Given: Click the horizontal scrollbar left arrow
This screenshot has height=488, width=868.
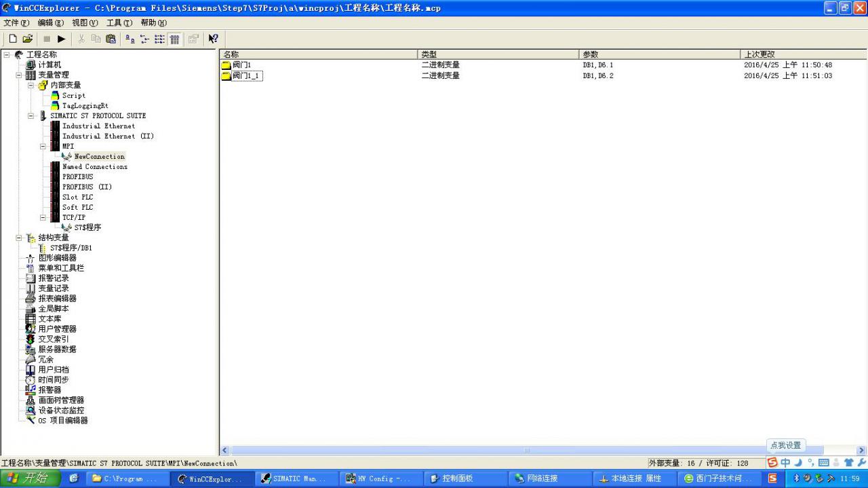Looking at the screenshot, I should tap(225, 451).
